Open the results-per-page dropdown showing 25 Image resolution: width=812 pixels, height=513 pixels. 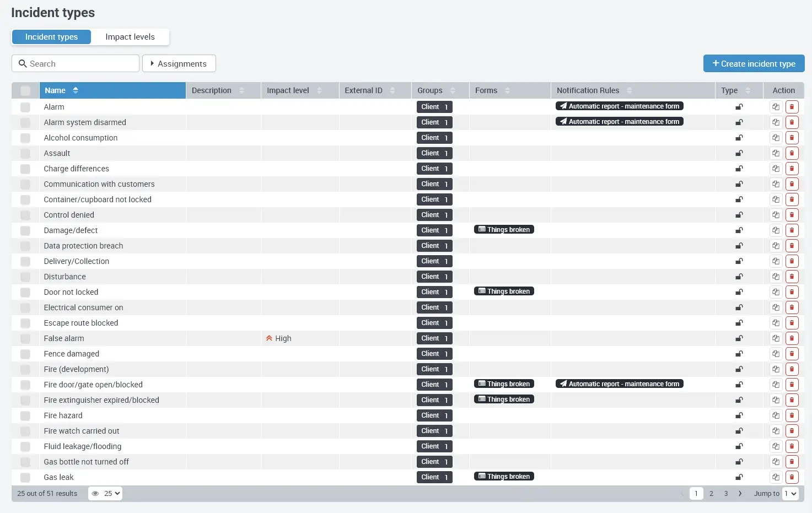105,493
